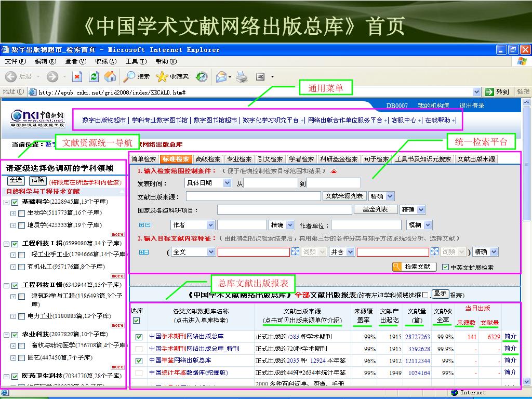Image resolution: width=532 pixels, height=399 pixels.
Task: Collapse the 基础科学 tree node
Action: pos(6,203)
